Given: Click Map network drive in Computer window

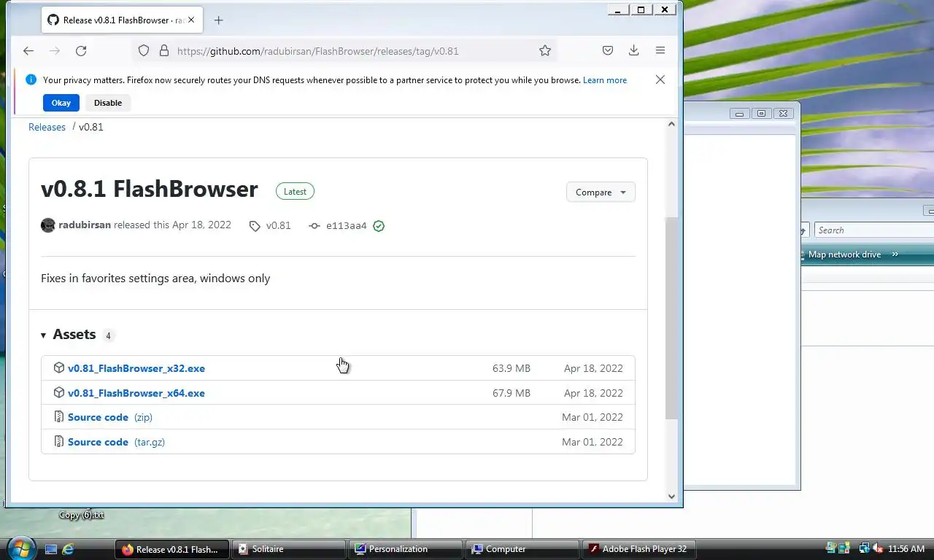Looking at the screenshot, I should pos(844,254).
